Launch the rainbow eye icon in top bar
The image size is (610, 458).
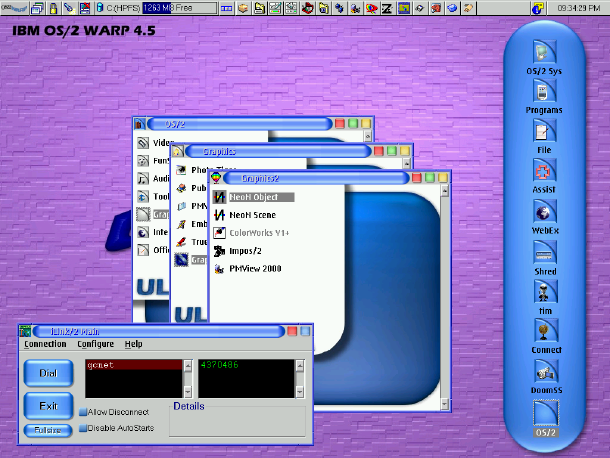tap(371, 8)
